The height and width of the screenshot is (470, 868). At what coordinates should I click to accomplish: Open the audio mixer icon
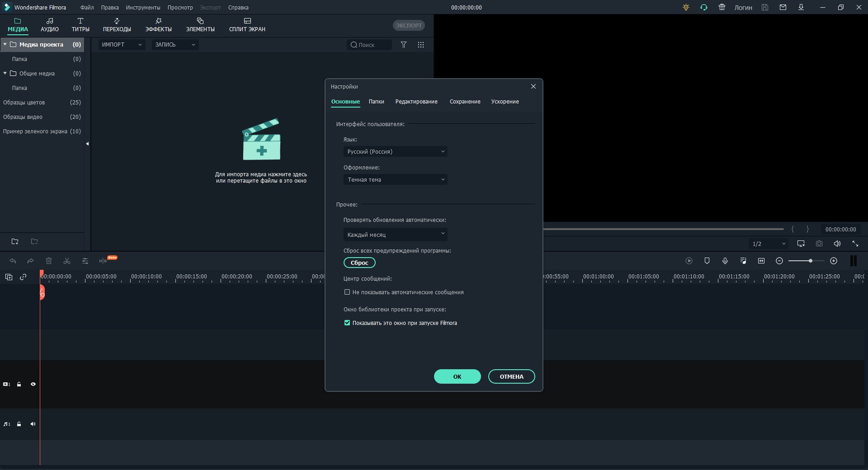click(x=743, y=261)
